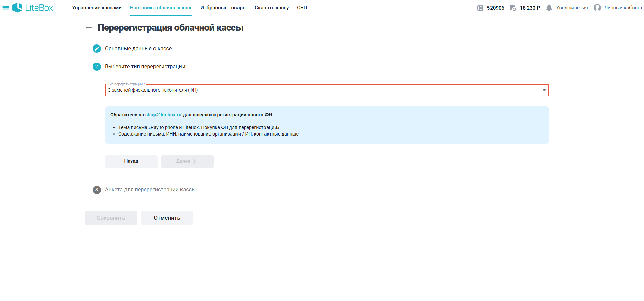Viewport: 644px width, 301px height.
Task: Open the 'СБП' menu item
Action: (302, 8)
